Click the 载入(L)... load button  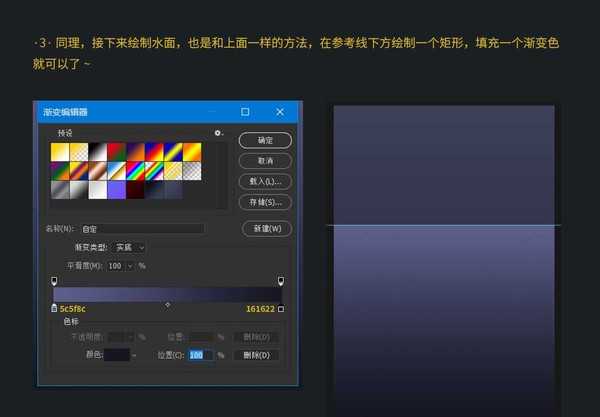265,181
